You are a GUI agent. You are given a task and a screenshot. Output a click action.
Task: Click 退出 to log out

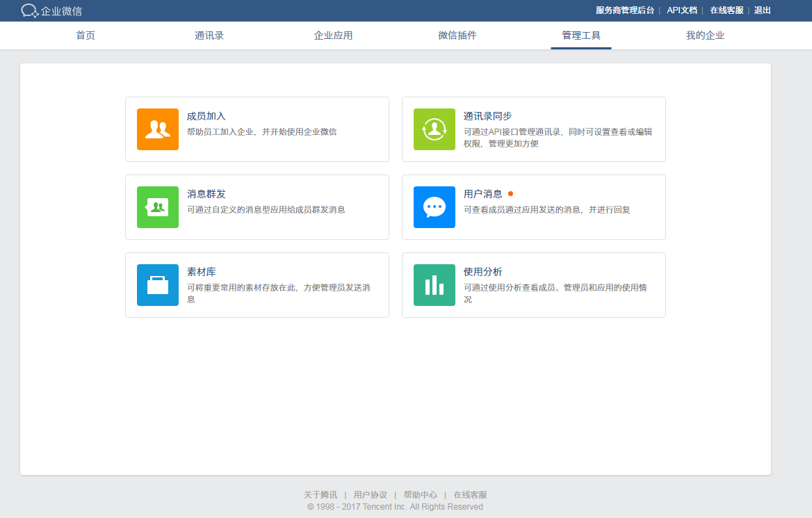pos(762,10)
